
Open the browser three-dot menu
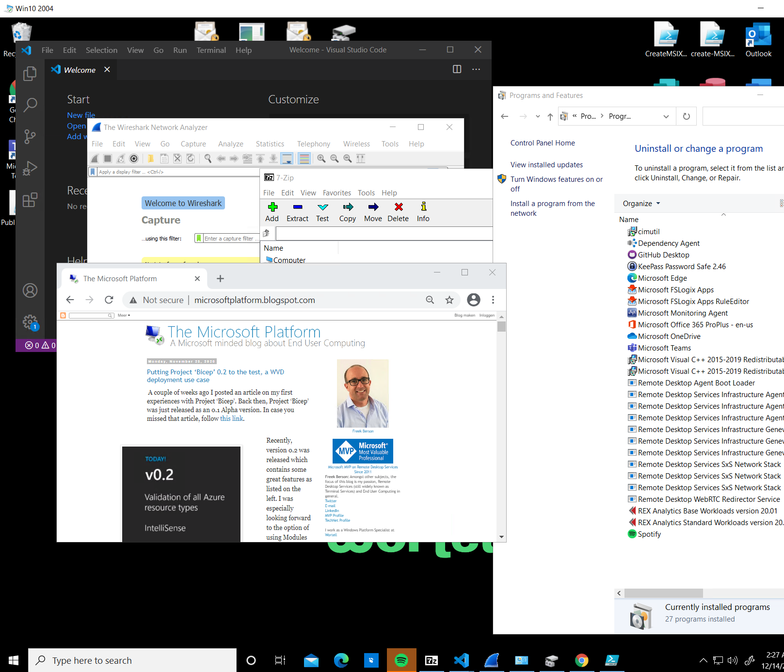pyautogui.click(x=493, y=300)
